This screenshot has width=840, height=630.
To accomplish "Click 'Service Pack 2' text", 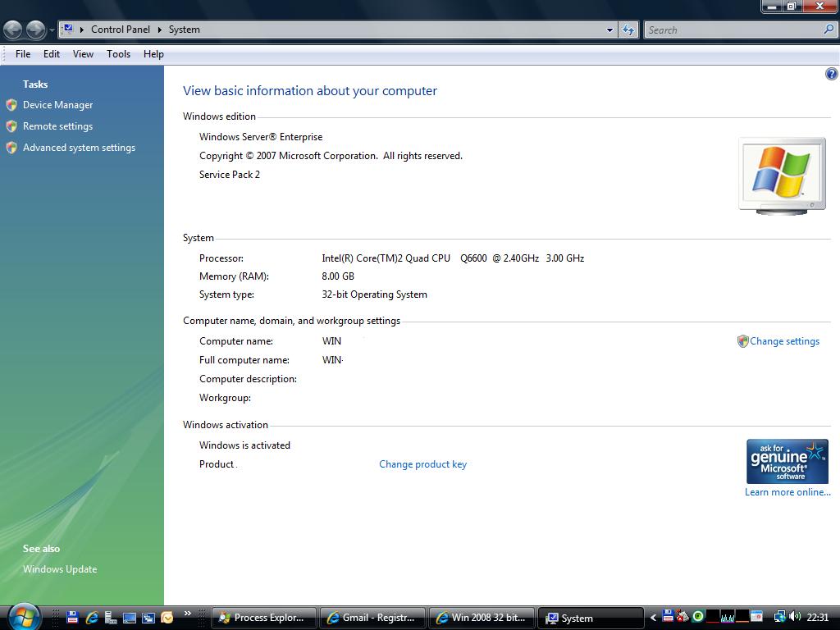I will 230,175.
